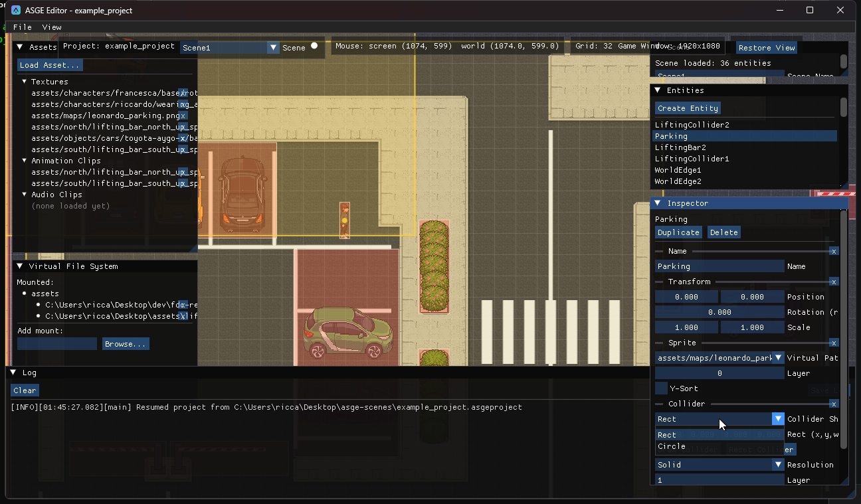Click the Browse... button
Image resolution: width=861 pixels, height=504 pixels.
126,344
